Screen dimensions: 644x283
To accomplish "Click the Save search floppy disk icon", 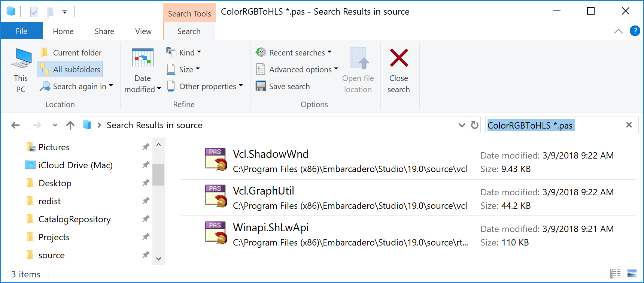I will [x=261, y=86].
